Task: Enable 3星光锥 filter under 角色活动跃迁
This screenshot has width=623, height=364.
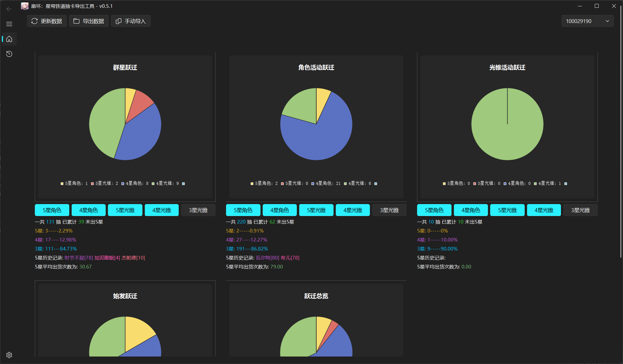Action: tap(389, 210)
